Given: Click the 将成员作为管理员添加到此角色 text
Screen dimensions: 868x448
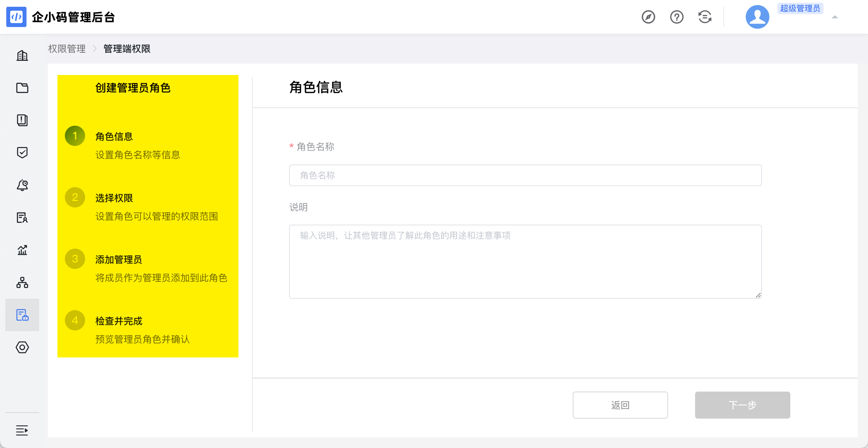Looking at the screenshot, I should [x=161, y=278].
